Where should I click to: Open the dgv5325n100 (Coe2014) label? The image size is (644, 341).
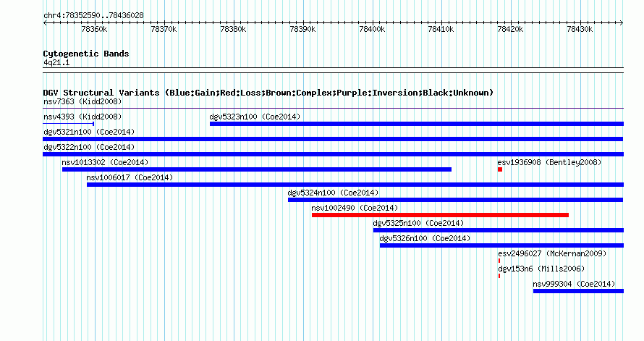[x=418, y=223]
